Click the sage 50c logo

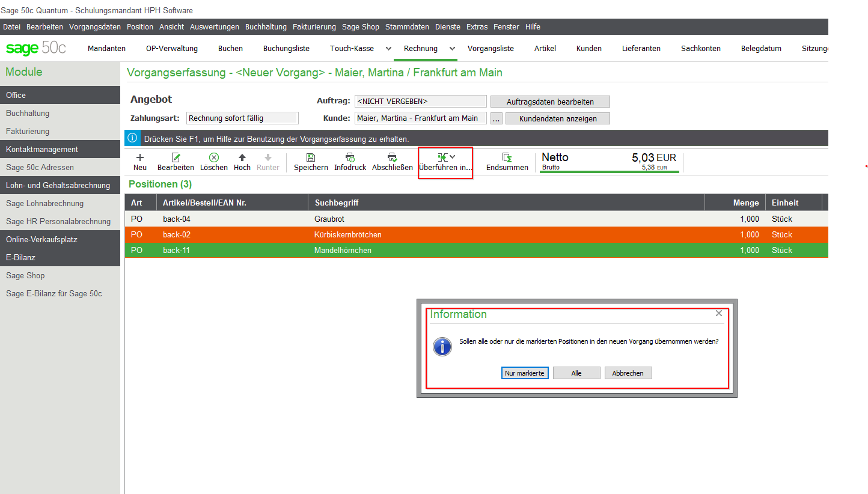[36, 48]
